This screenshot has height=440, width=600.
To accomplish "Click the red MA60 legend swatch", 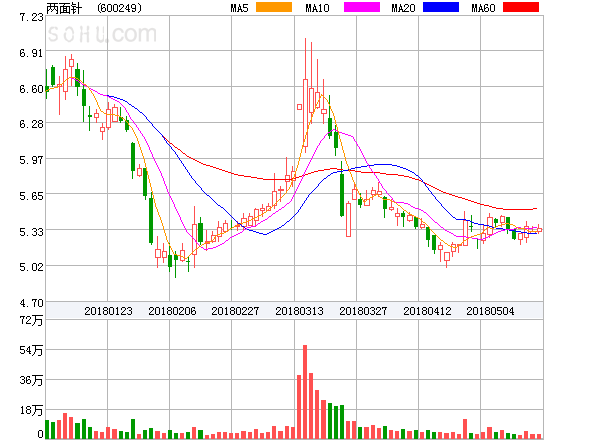I will (521, 7).
